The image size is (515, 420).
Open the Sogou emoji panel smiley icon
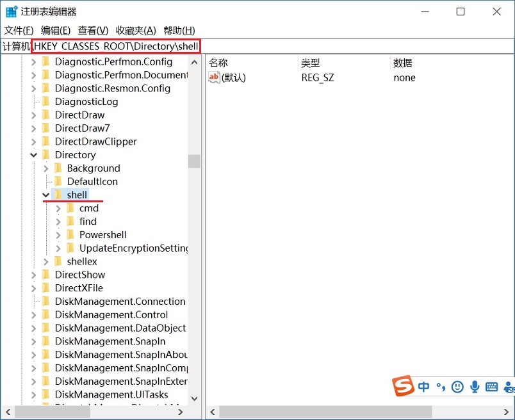457,387
